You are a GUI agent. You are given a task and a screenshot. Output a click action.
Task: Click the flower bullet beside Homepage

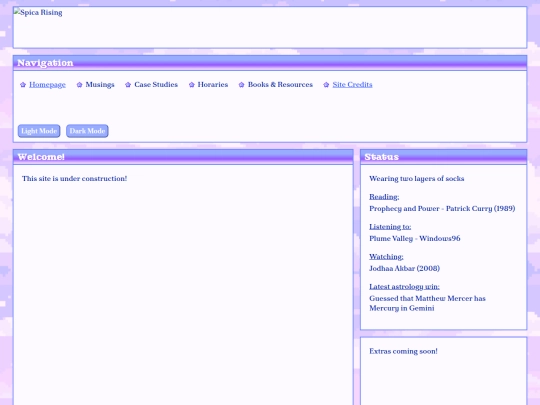click(x=23, y=85)
